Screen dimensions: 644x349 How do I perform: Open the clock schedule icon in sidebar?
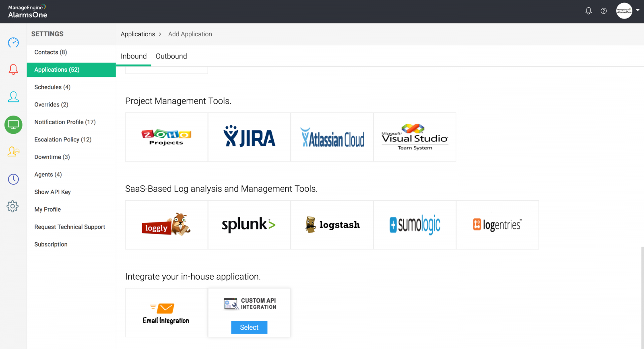pyautogui.click(x=13, y=179)
